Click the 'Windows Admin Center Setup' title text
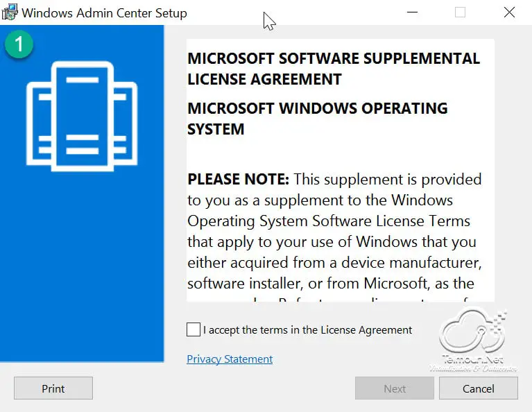 (x=104, y=13)
